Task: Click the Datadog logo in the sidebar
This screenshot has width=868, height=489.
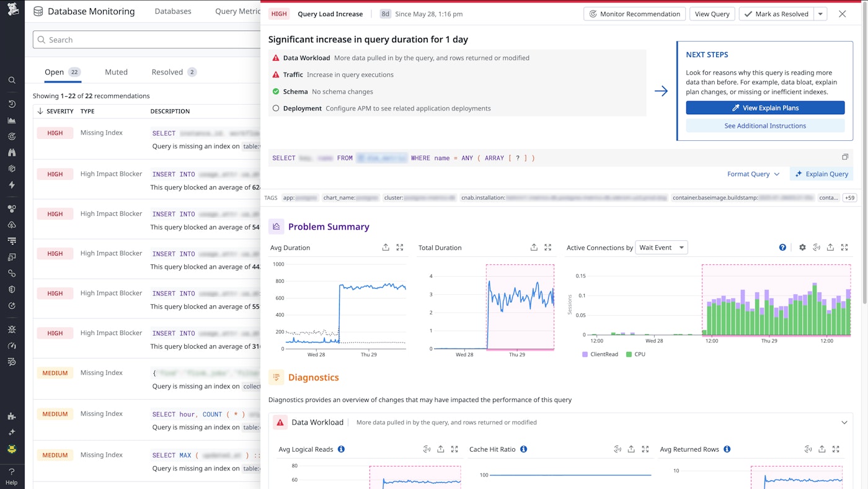Action: tap(12, 11)
